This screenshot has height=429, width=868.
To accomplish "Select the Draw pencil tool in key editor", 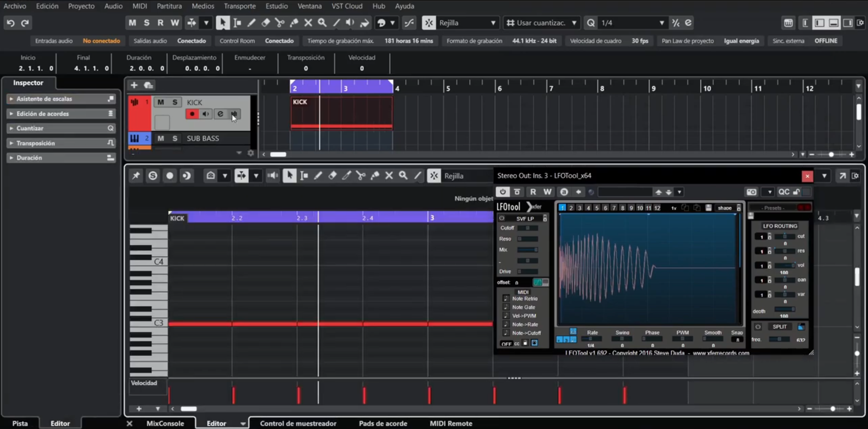I will (x=318, y=175).
